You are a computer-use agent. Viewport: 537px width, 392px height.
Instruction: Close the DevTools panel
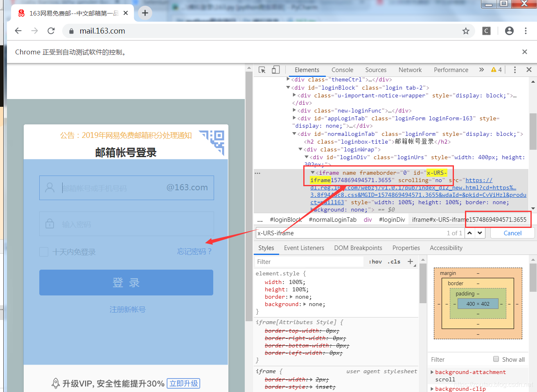[529, 70]
